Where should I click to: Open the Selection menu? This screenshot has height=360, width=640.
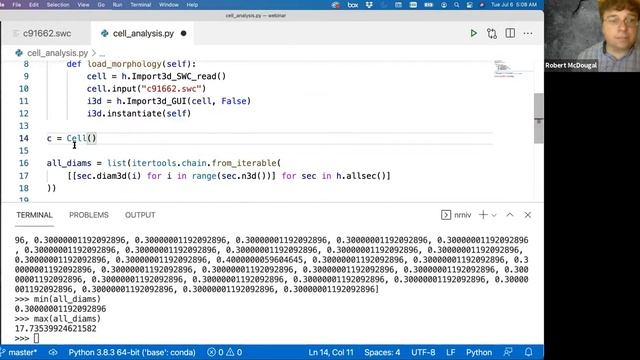pyautogui.click(x=58, y=5)
